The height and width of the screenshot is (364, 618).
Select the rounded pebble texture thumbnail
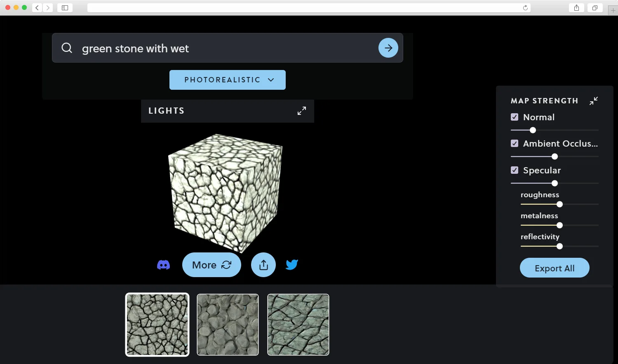pyautogui.click(x=228, y=324)
